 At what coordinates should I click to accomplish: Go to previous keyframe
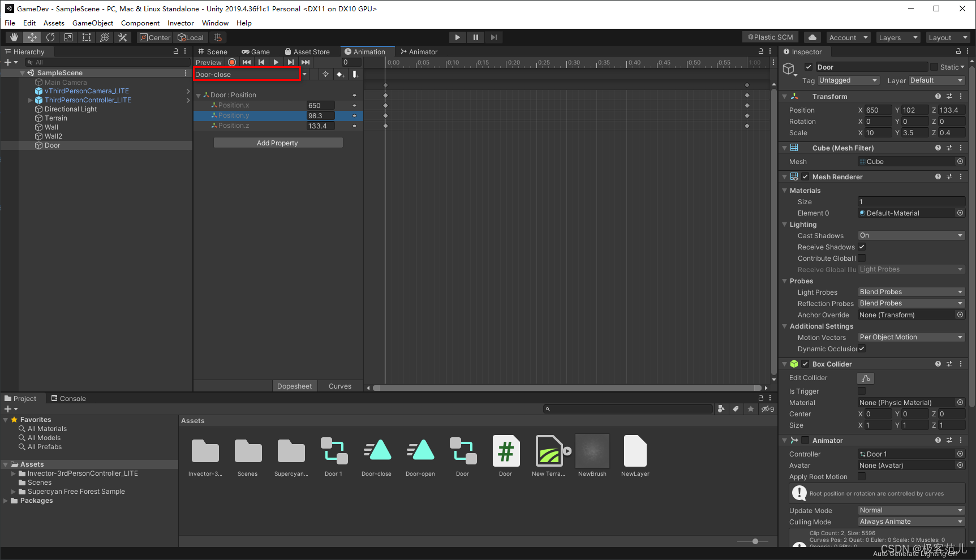tap(261, 62)
